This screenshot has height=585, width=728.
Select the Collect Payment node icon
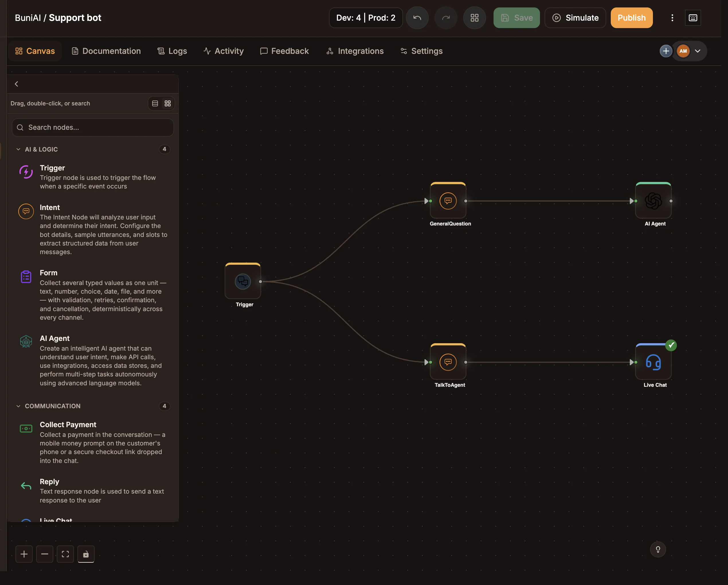[26, 428]
